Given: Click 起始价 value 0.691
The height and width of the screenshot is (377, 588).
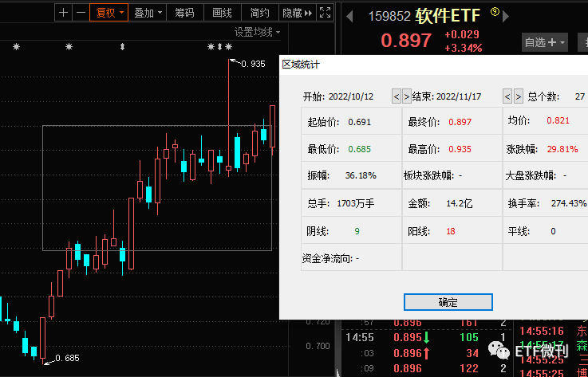Looking at the screenshot, I should pyautogui.click(x=360, y=122).
